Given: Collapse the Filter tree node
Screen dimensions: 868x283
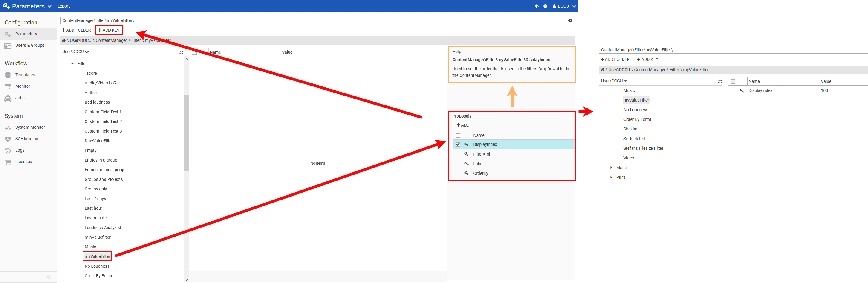Looking at the screenshot, I should [x=73, y=64].
